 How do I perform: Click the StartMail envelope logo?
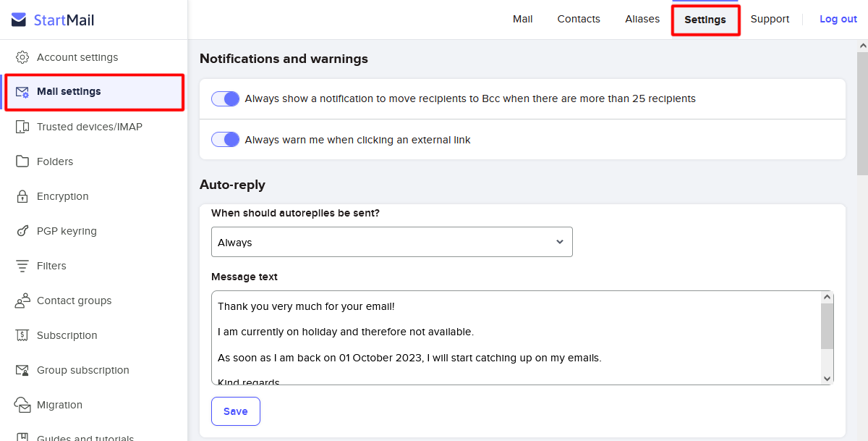coord(20,20)
